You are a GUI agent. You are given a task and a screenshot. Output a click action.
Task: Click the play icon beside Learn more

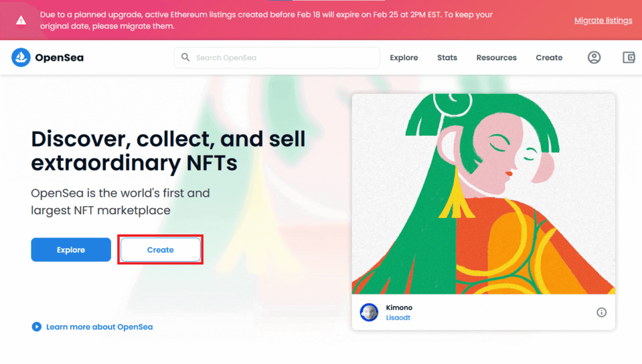[36, 326]
